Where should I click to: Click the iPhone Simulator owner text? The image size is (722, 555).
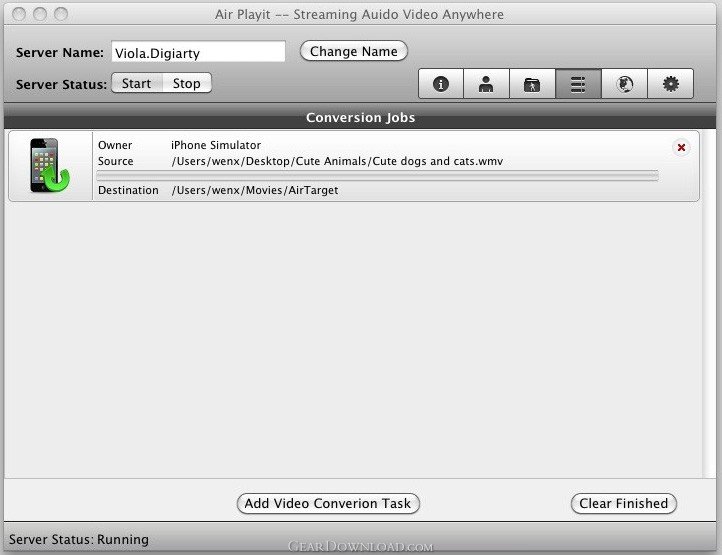(x=216, y=145)
